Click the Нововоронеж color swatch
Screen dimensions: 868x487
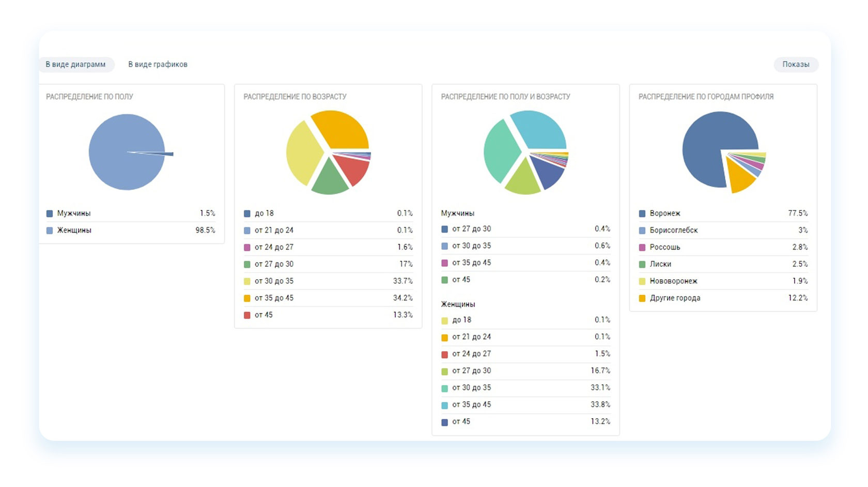point(642,281)
